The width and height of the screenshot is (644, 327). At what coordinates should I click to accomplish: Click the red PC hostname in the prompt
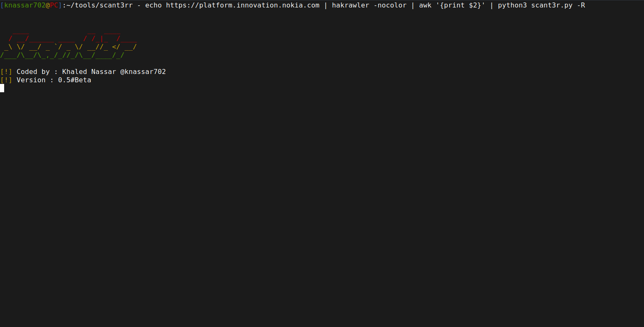(54, 5)
